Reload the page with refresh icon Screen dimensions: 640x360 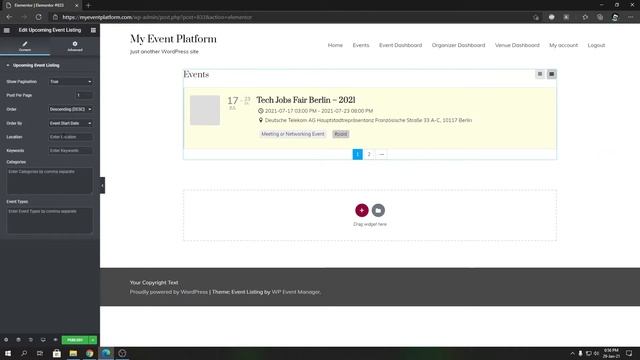point(38,17)
